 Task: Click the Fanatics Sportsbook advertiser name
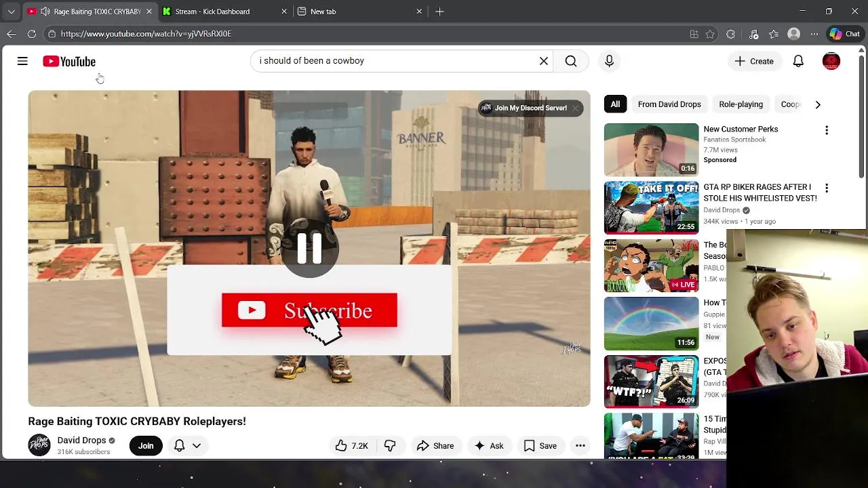pos(734,140)
